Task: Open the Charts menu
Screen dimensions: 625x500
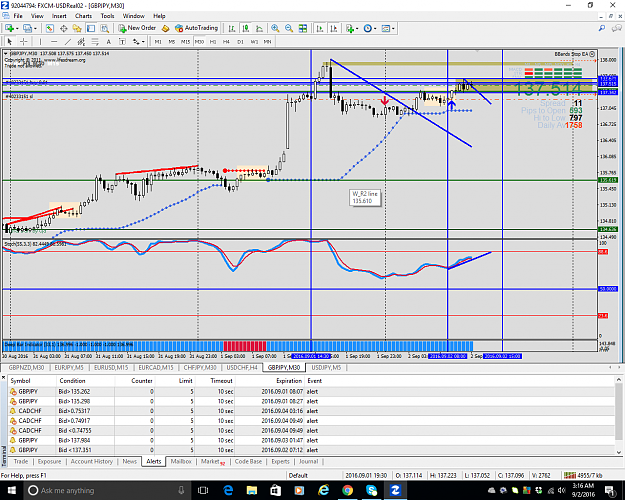Action: coord(83,16)
